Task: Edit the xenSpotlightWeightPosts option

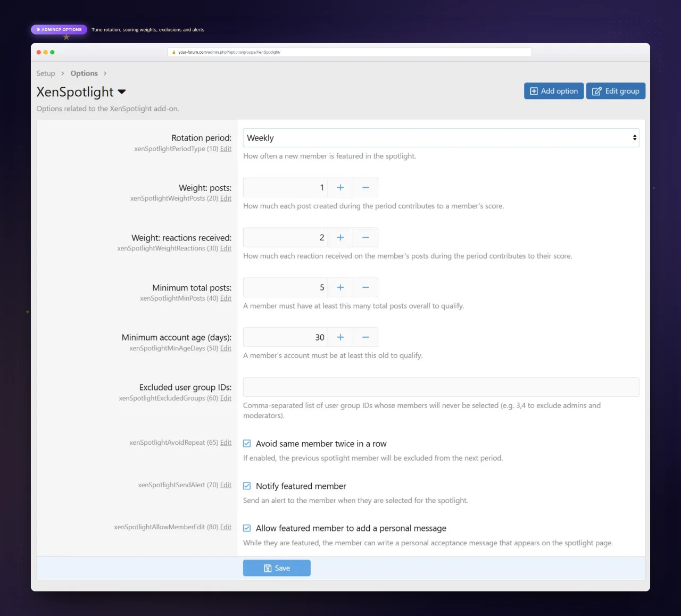Action: coord(226,198)
